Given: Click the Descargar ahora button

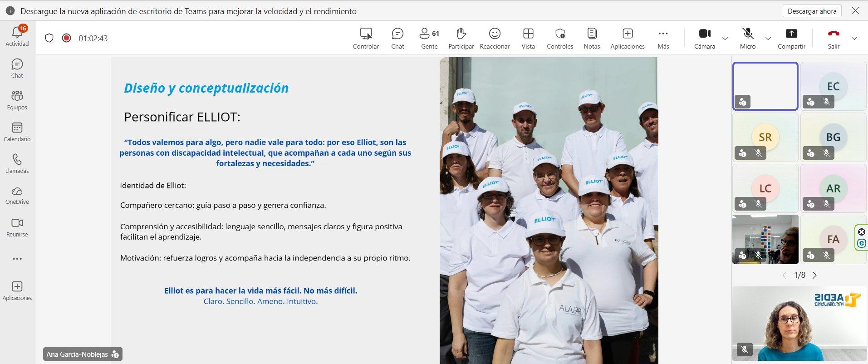Looking at the screenshot, I should point(812,11).
